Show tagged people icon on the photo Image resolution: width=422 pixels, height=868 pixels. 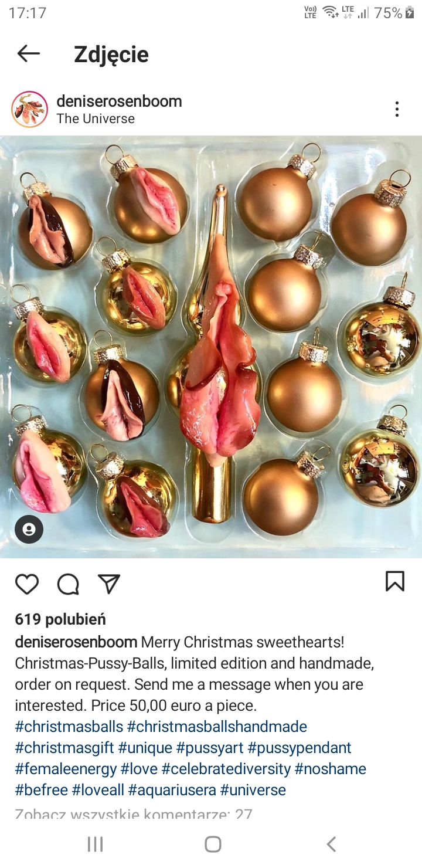(29, 530)
